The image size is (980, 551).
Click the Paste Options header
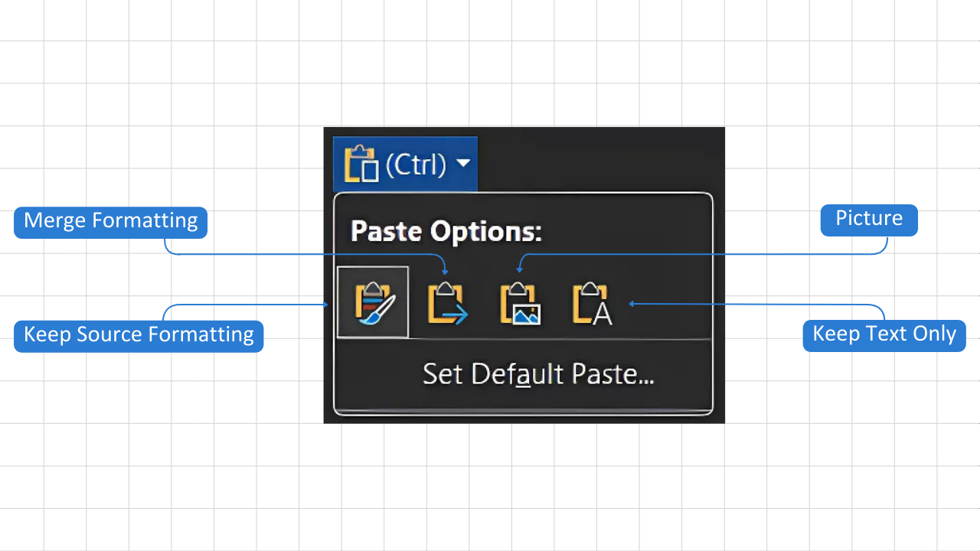446,231
